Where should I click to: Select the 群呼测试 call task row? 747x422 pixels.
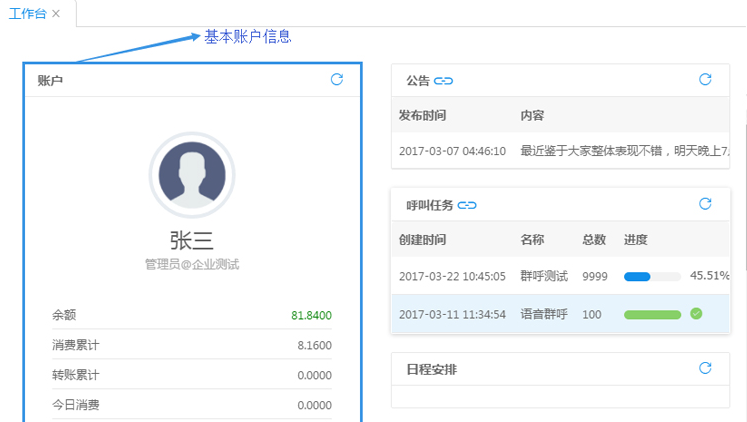(x=544, y=276)
